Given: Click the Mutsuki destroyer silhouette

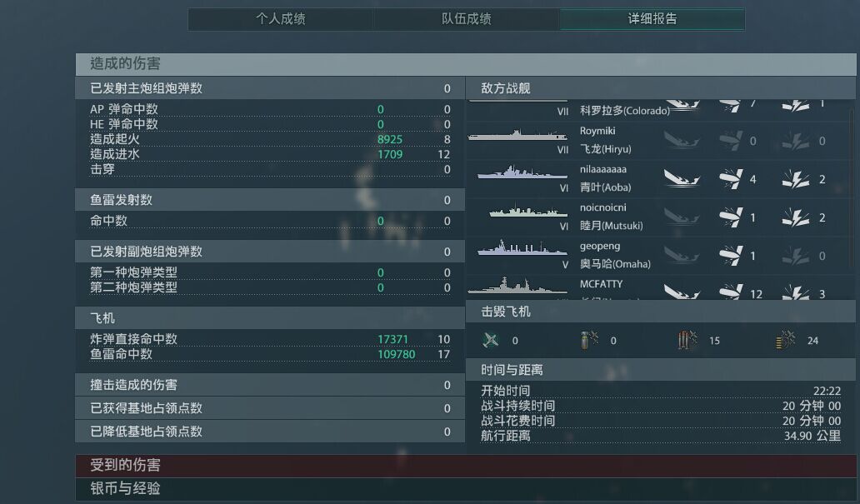Looking at the screenshot, I should [x=528, y=211].
